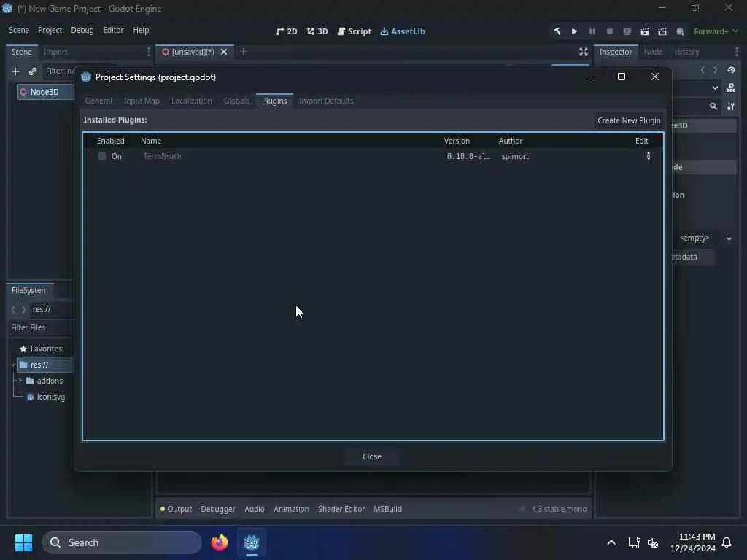Viewport: 747px width, 560px height.
Task: Open the Editor menu
Action: (113, 30)
